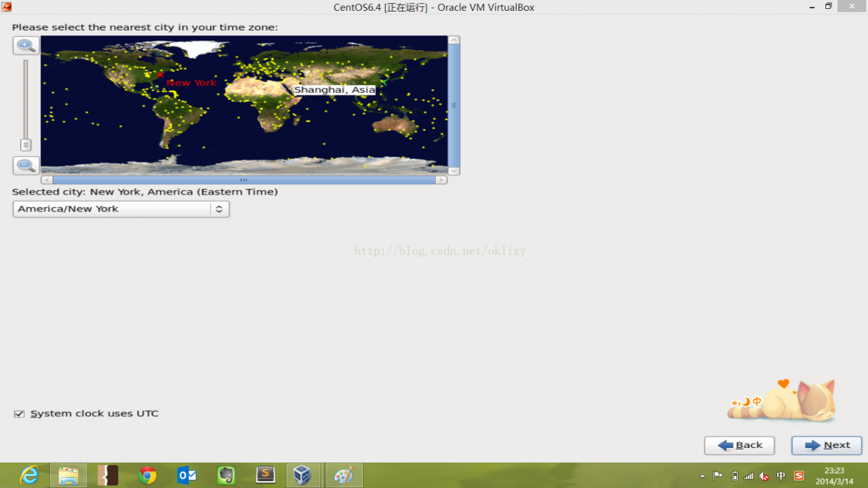
Task: Open the America/New York time zone dropdown
Action: (x=121, y=209)
